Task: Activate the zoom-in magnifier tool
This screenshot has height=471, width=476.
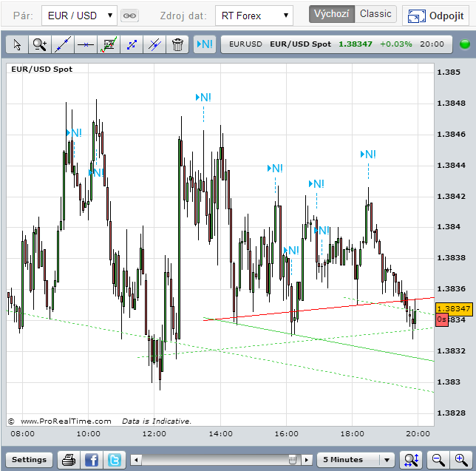Action: (40, 44)
